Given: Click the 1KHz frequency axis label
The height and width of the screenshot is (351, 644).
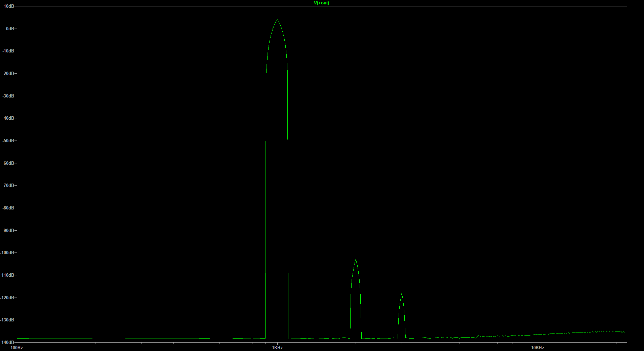Looking at the screenshot, I should (x=277, y=348).
